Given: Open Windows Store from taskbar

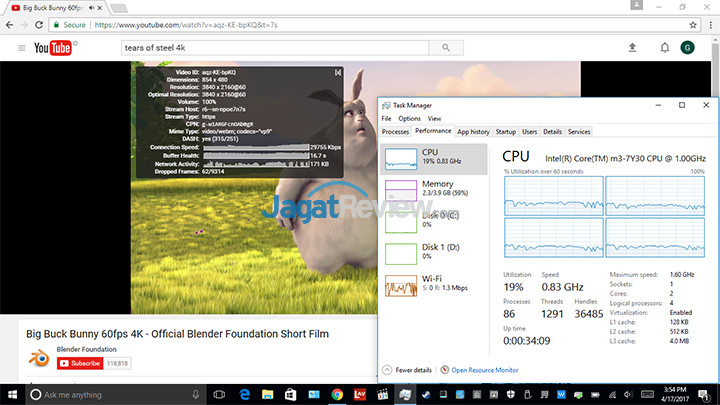Looking at the screenshot, I should [x=290, y=394].
